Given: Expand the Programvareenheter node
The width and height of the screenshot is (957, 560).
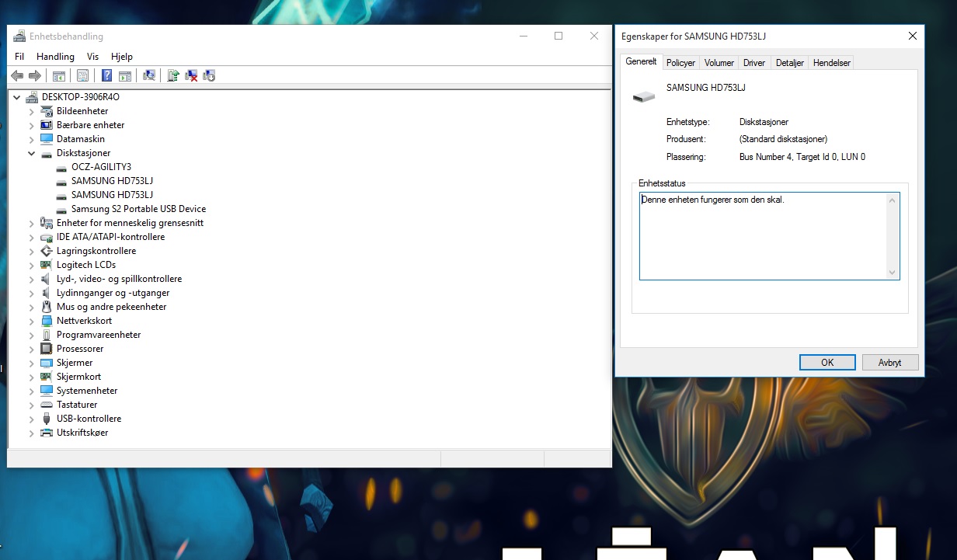Looking at the screenshot, I should pyautogui.click(x=32, y=335).
